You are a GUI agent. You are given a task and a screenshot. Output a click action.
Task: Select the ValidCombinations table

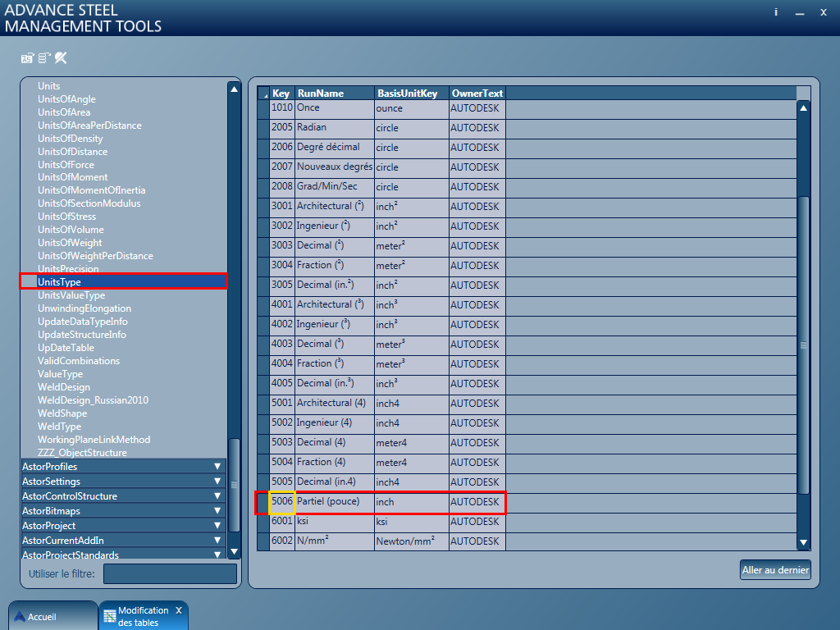79,361
